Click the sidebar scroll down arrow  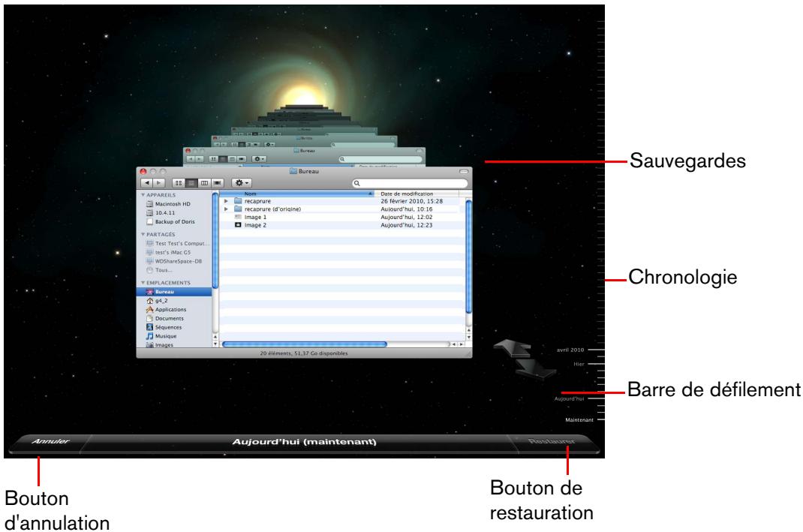215,344
